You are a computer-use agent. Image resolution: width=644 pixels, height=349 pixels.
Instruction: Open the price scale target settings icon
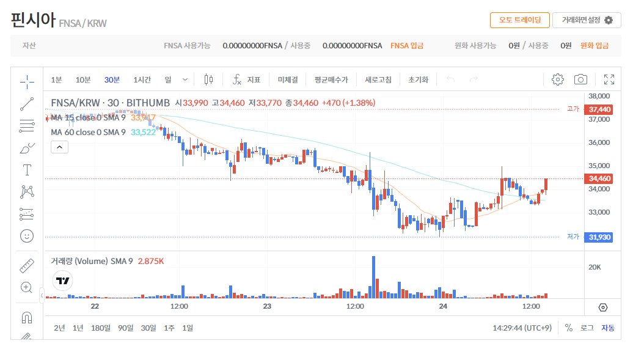click(x=602, y=307)
